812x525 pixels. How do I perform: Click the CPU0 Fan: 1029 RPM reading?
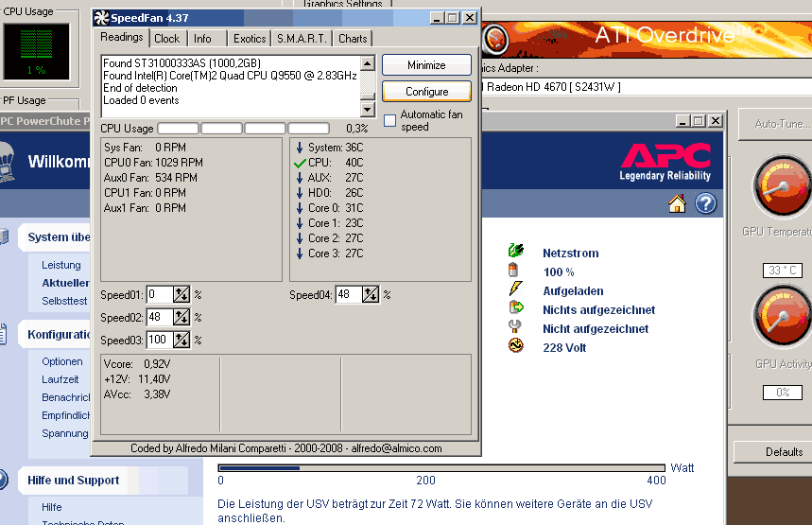154,163
